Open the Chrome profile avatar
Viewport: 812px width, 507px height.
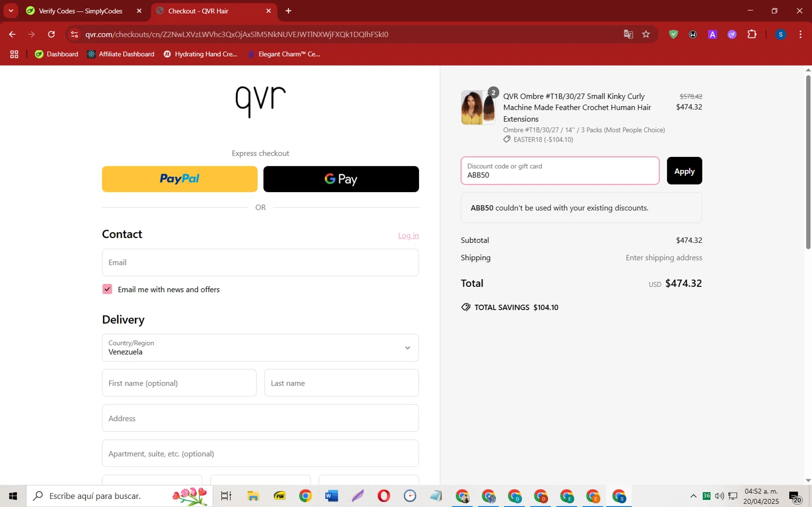pyautogui.click(x=781, y=34)
